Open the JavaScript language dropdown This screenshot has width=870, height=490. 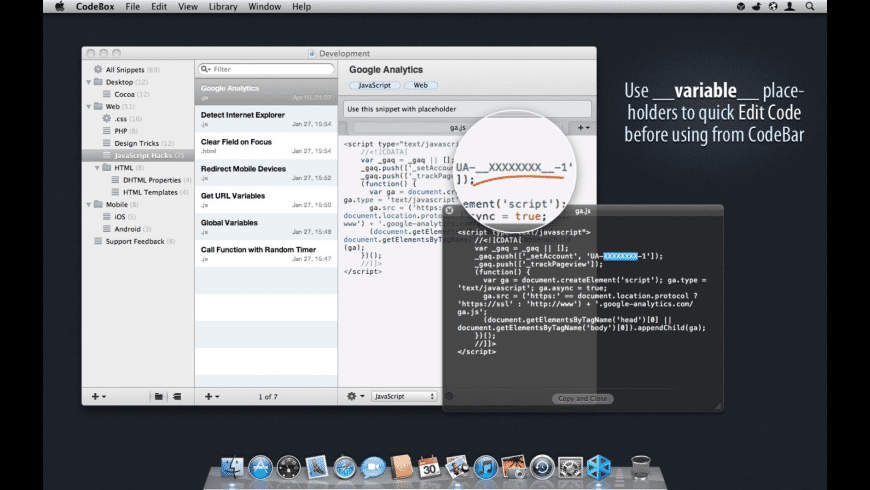tap(404, 396)
